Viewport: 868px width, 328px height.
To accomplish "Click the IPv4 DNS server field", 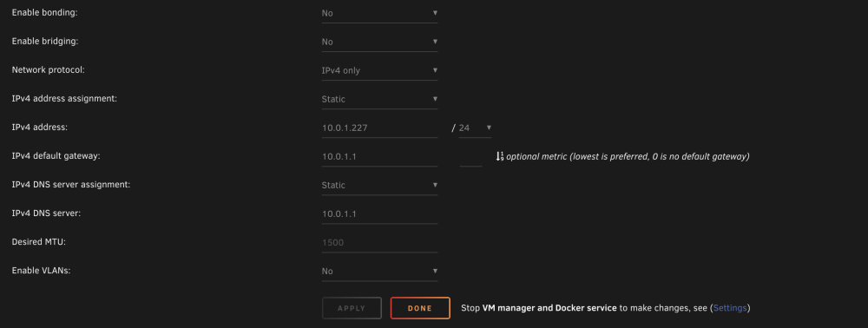I will tap(380, 213).
